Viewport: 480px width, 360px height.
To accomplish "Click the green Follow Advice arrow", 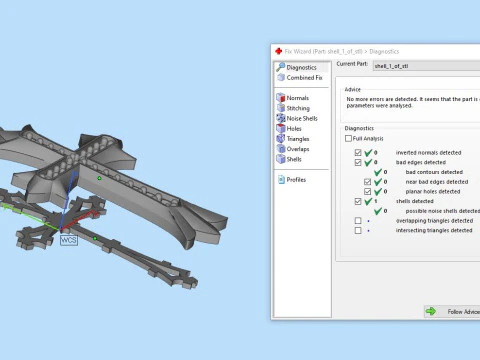I will pyautogui.click(x=431, y=311).
